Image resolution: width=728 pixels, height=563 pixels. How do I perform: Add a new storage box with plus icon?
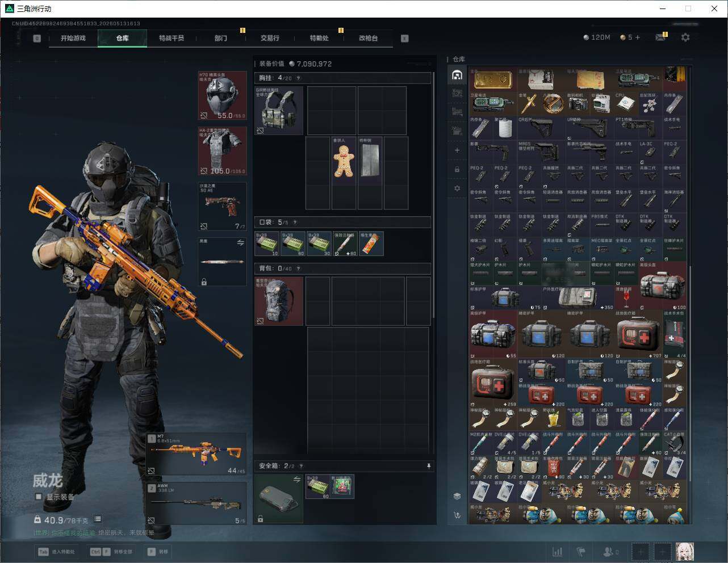pos(457,150)
